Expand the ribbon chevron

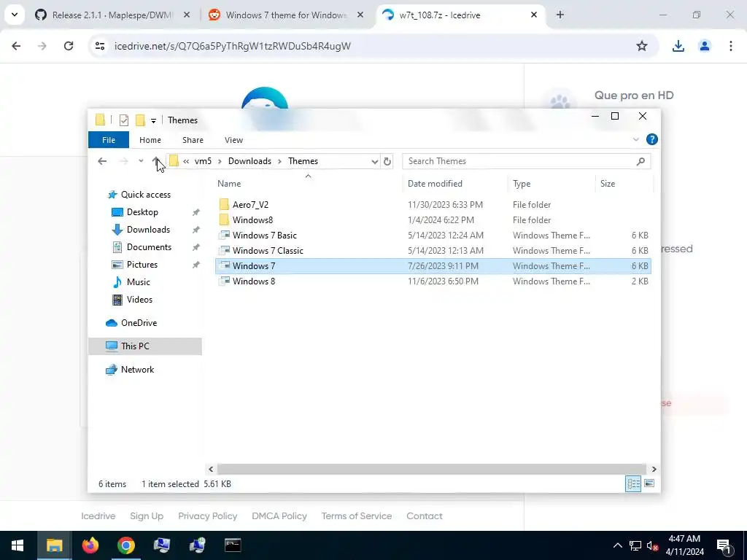635,139
